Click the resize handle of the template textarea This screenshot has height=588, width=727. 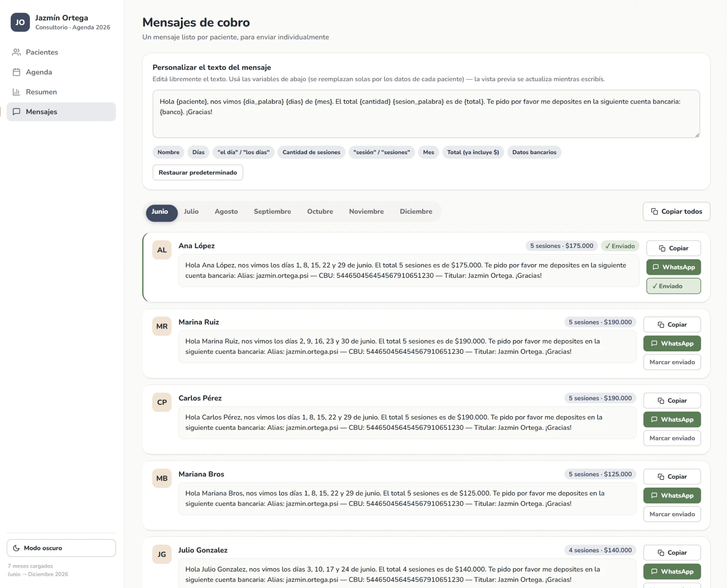point(697,135)
